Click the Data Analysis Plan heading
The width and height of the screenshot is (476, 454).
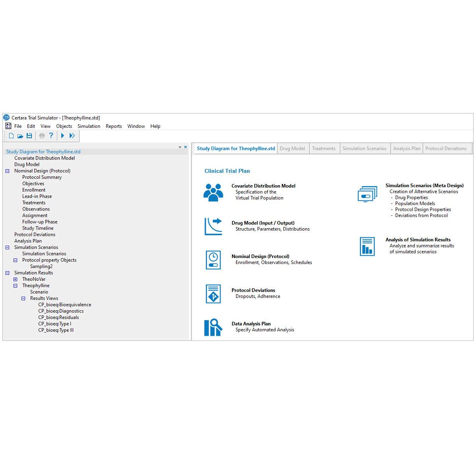(251, 324)
